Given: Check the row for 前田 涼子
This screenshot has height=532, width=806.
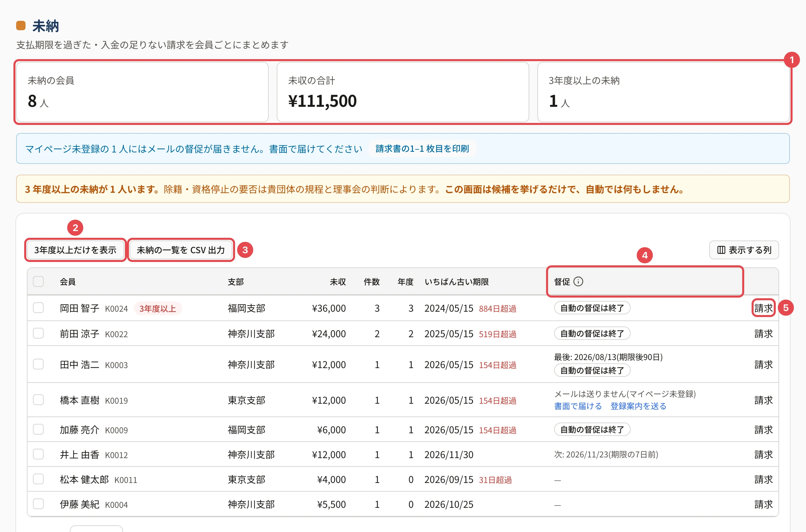Looking at the screenshot, I should pos(38,334).
